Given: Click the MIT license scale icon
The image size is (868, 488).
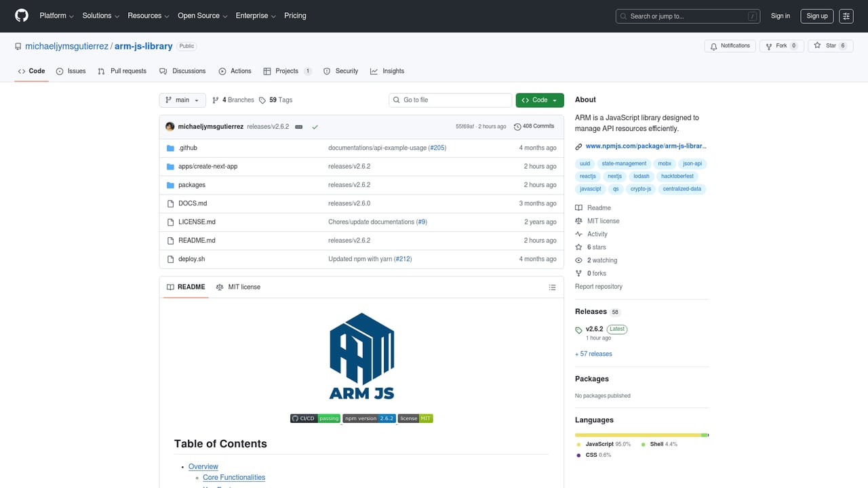Looking at the screenshot, I should coord(219,287).
